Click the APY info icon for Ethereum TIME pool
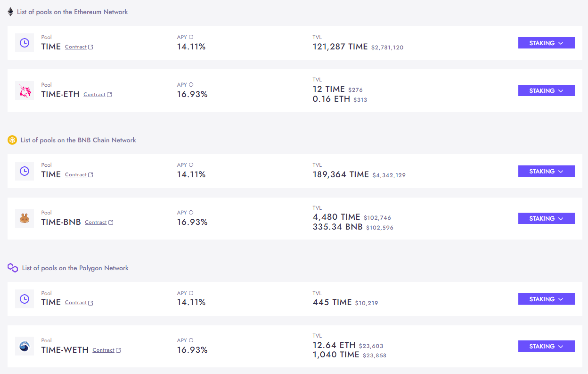Viewport: 588px width, 374px height. (191, 37)
